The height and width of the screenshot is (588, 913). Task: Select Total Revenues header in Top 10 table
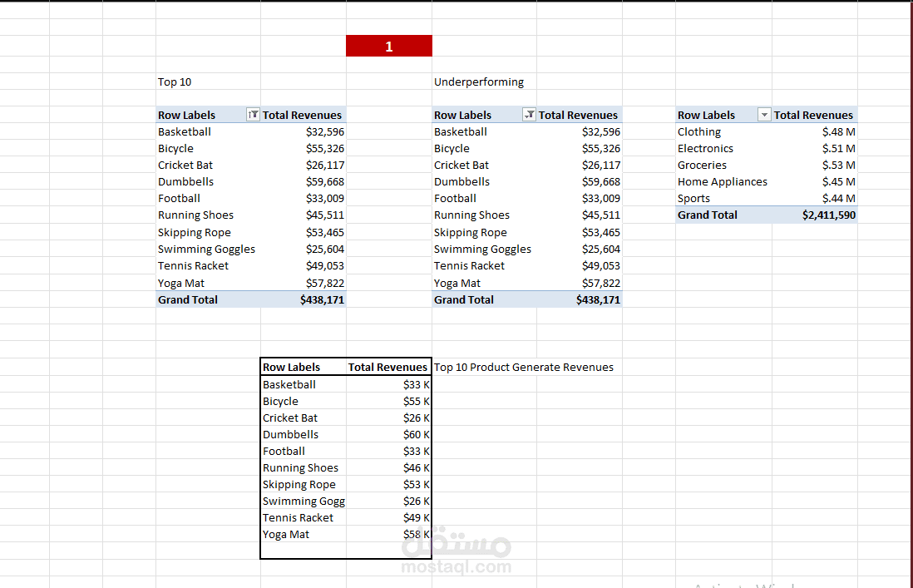coord(302,116)
